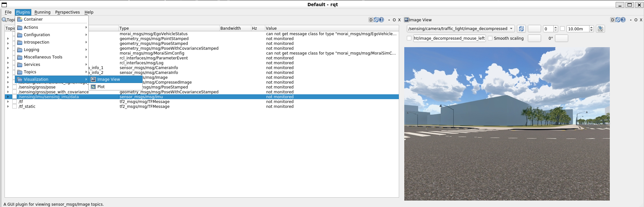This screenshot has height=207, width=644.
Task: Refresh the Image View topic list
Action: (521, 29)
